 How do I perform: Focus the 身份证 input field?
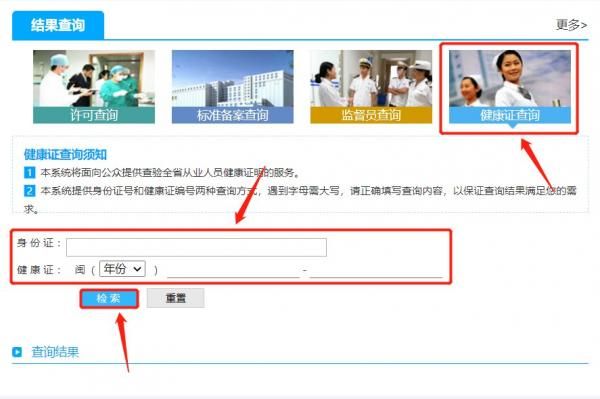tap(196, 247)
